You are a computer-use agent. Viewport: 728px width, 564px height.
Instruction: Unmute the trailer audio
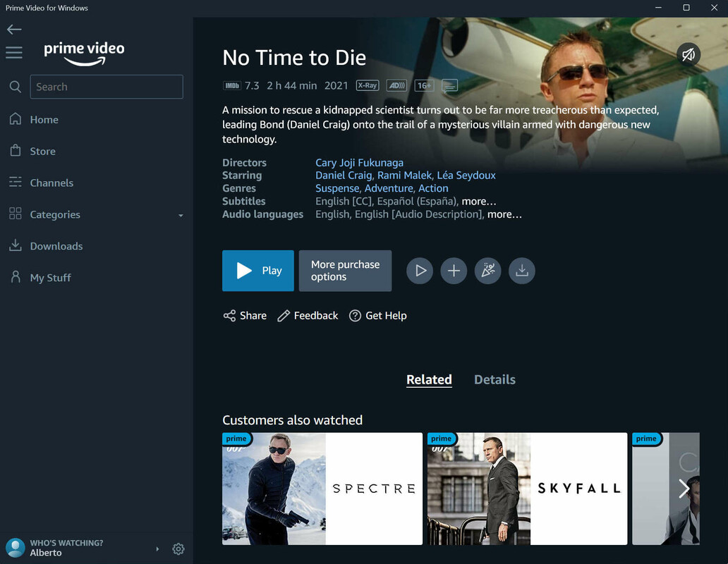[x=688, y=54]
